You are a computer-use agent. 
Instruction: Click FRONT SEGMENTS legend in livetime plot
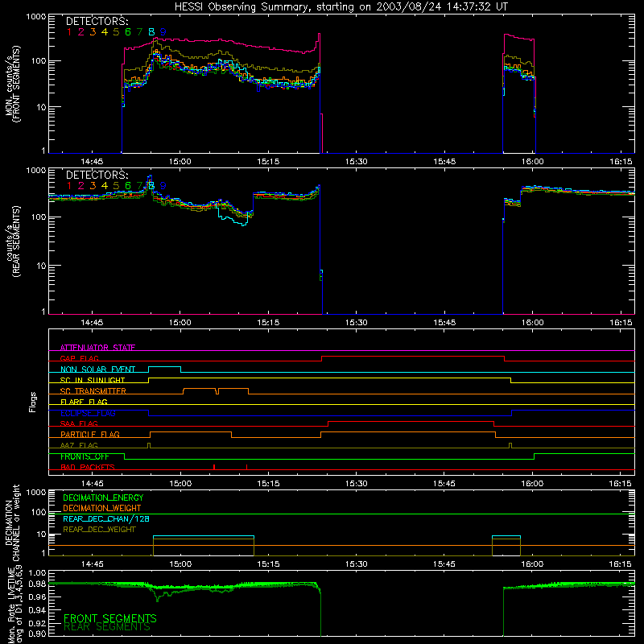pyautogui.click(x=110, y=618)
